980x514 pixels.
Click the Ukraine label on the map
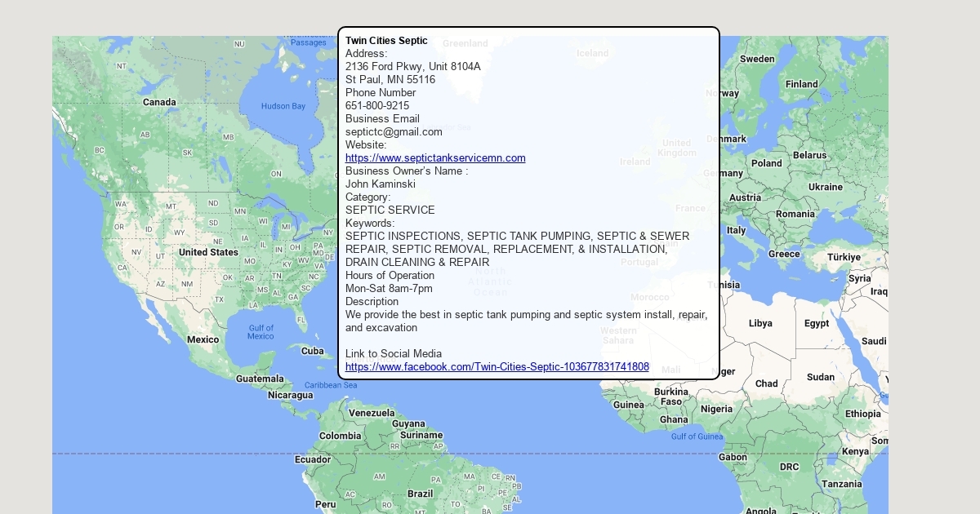(825, 187)
